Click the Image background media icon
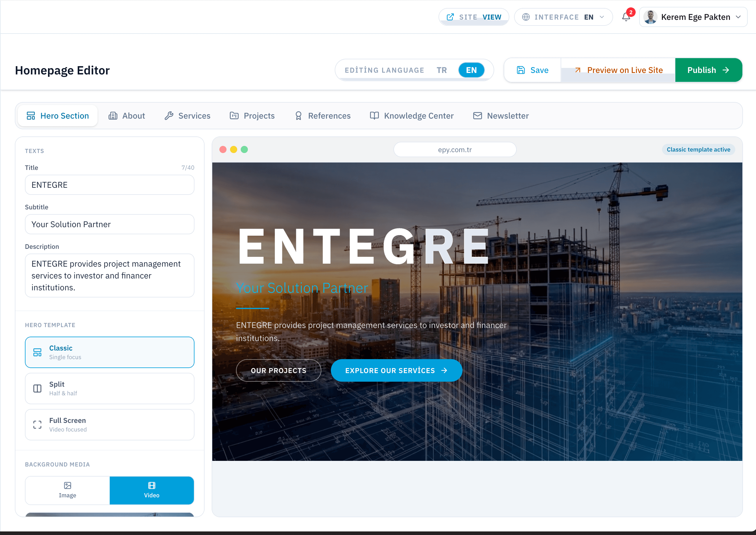756x535 pixels. coord(68,485)
